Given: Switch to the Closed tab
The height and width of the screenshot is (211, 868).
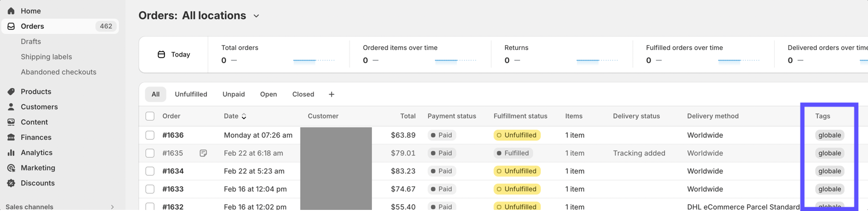Looking at the screenshot, I should tap(303, 94).
